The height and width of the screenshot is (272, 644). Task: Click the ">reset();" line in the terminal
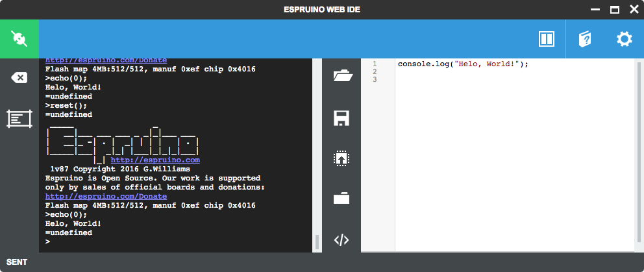[x=66, y=106]
